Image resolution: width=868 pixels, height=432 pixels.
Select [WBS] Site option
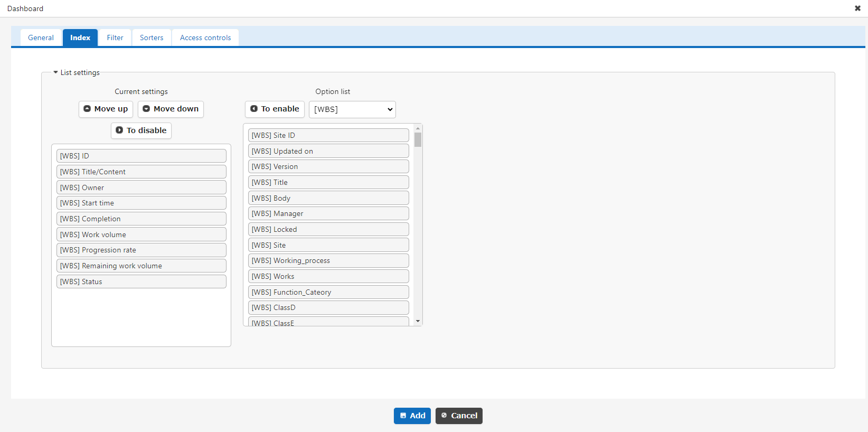[x=328, y=245]
